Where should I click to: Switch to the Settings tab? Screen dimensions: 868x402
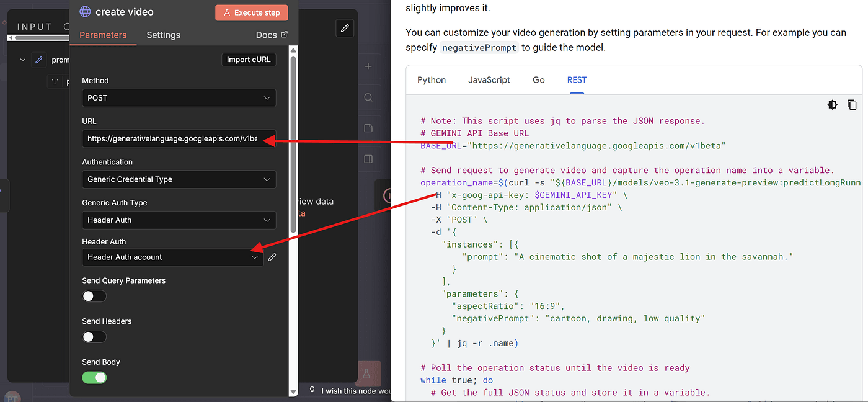click(x=163, y=35)
